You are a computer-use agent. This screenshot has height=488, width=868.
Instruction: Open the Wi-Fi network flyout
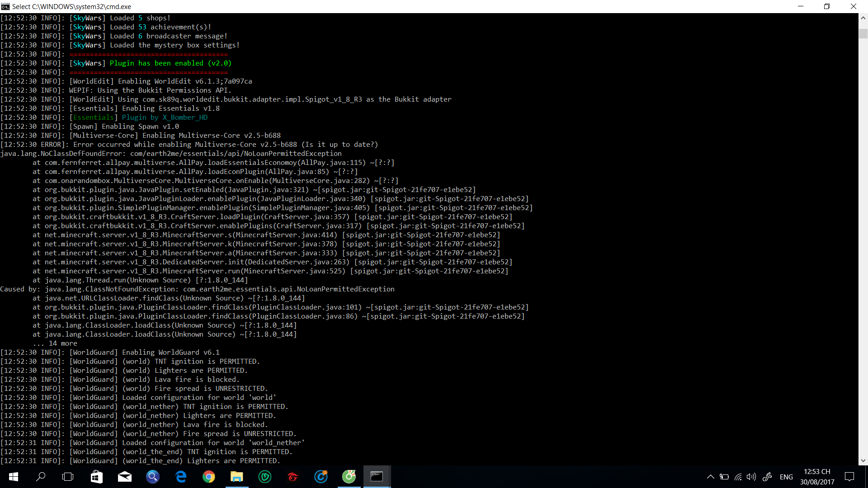click(x=738, y=477)
